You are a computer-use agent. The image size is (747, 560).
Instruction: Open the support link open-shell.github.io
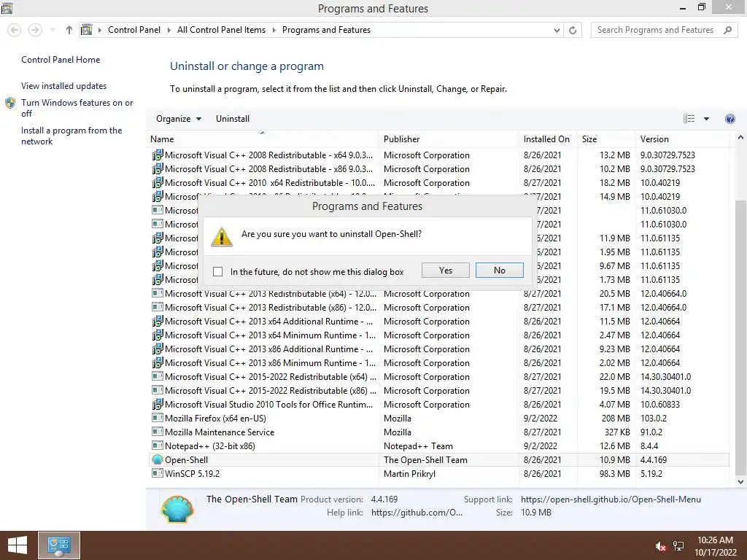[611, 499]
